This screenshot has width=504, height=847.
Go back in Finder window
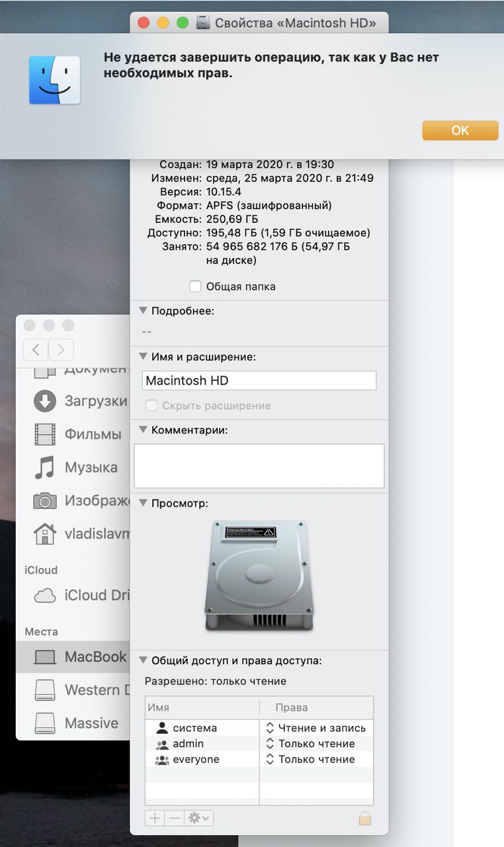[x=36, y=349]
